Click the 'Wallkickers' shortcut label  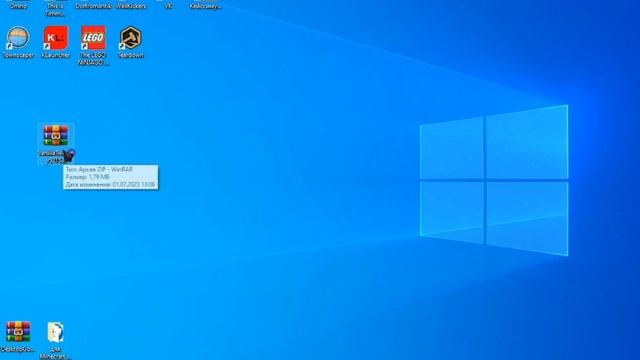[131, 6]
